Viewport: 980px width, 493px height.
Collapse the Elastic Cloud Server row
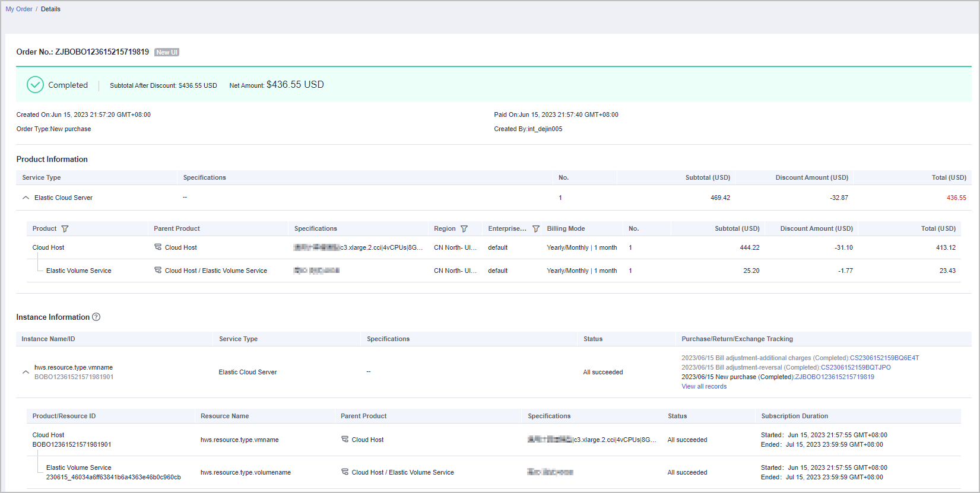[x=26, y=198]
